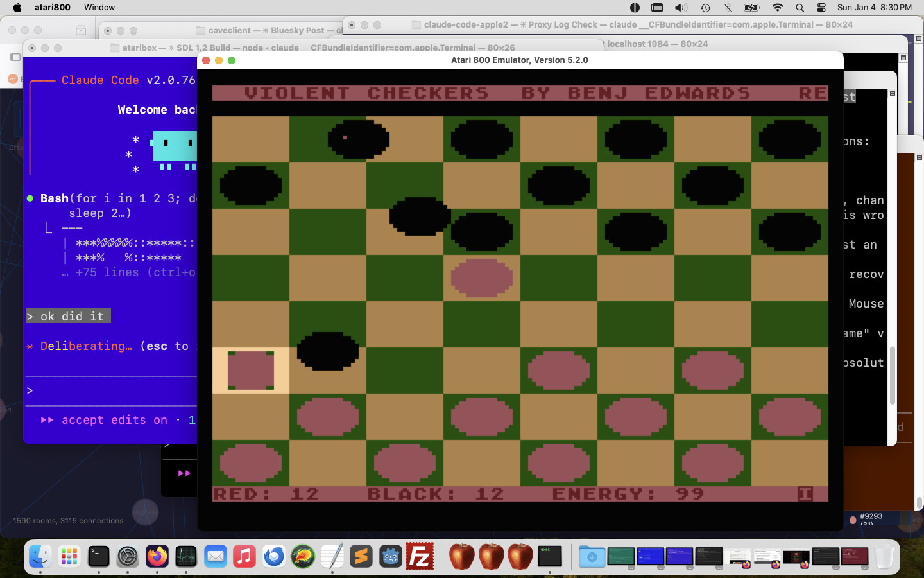
Task: Open Control Center toggles in menu bar
Action: (x=821, y=8)
